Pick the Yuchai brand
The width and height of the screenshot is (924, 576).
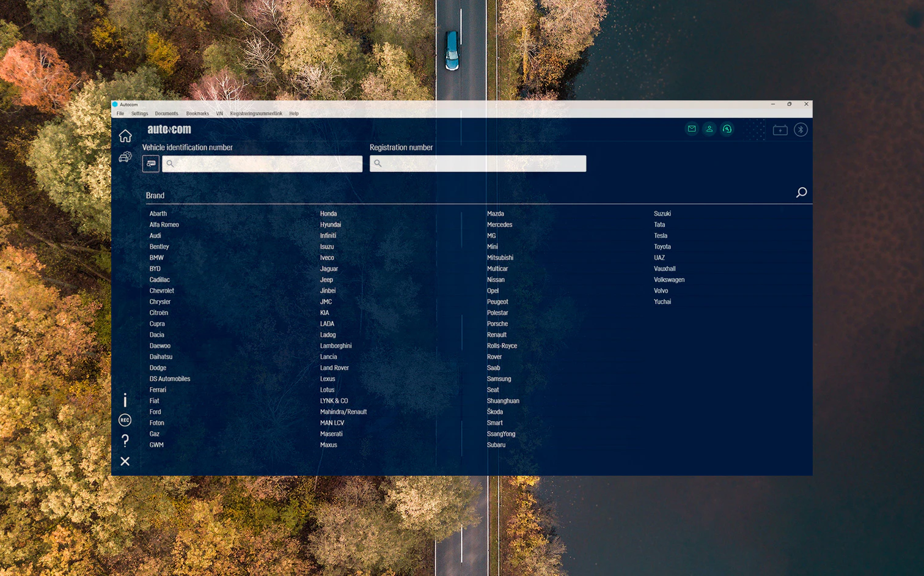click(662, 302)
